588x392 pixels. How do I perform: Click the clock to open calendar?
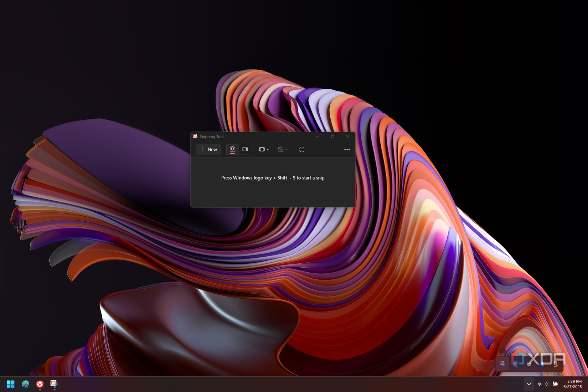coord(572,384)
